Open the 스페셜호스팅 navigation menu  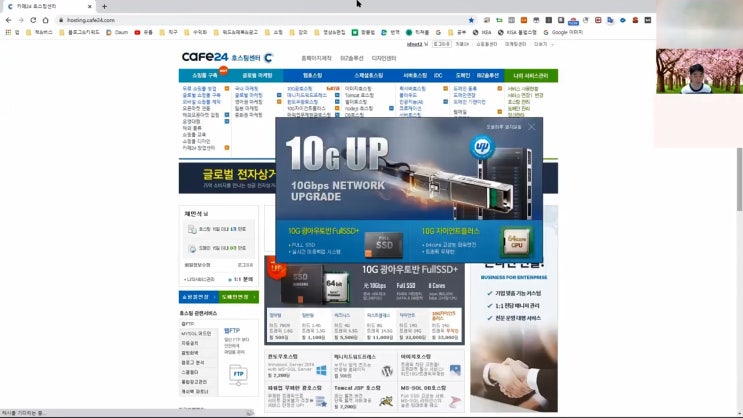click(369, 75)
